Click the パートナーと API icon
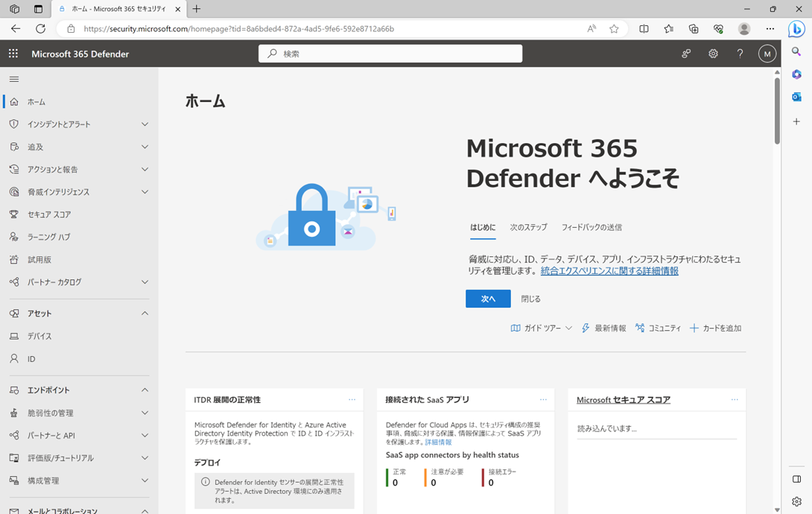 click(x=14, y=435)
